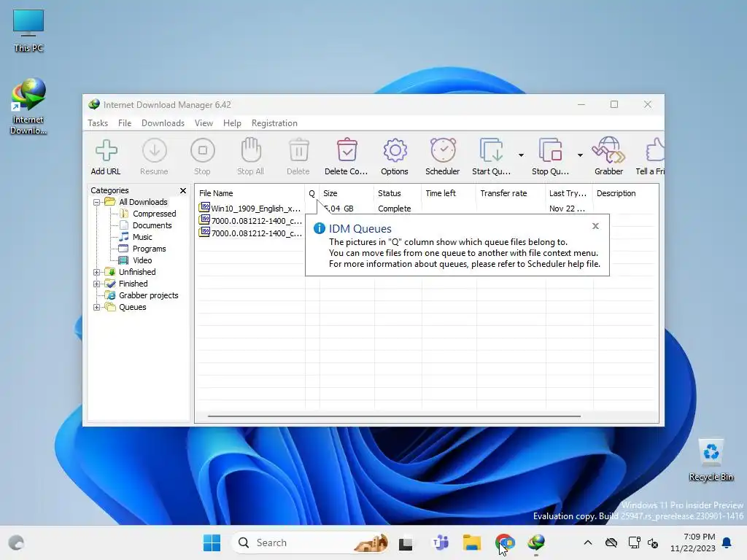Open Start Queue dropdown arrow

(521, 155)
